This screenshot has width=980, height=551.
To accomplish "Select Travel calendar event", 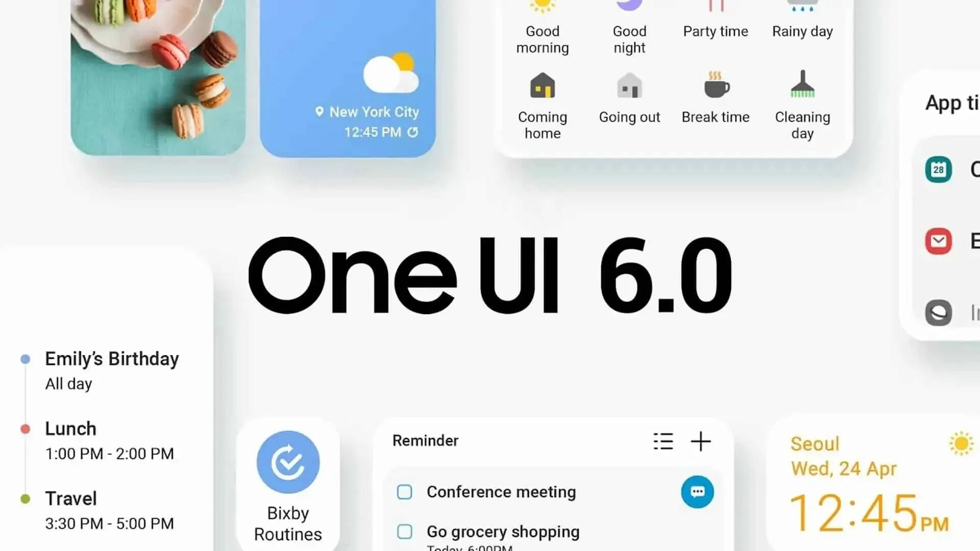I will coord(69,498).
